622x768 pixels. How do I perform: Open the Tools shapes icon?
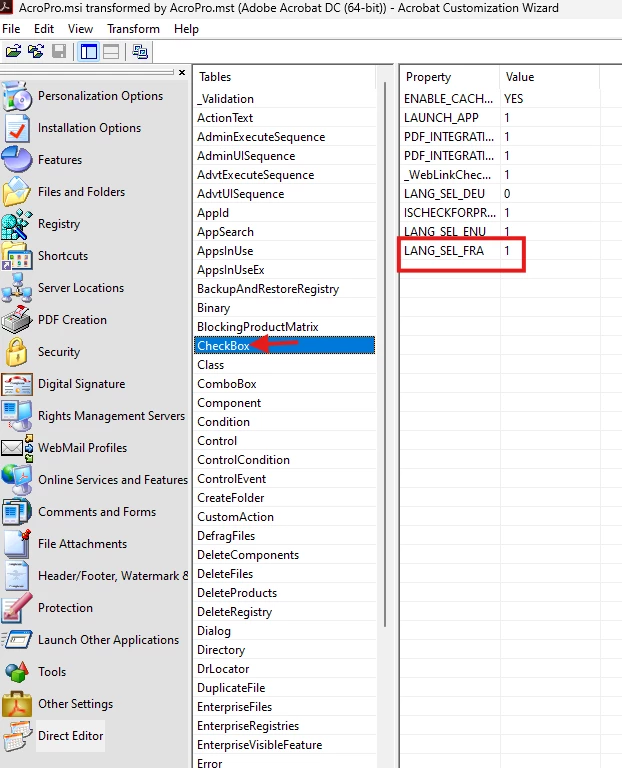click(x=17, y=672)
